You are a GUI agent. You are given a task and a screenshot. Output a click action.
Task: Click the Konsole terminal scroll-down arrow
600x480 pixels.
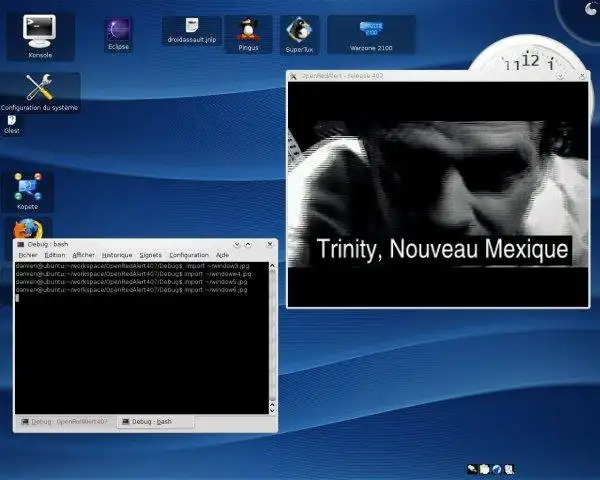[x=272, y=411]
